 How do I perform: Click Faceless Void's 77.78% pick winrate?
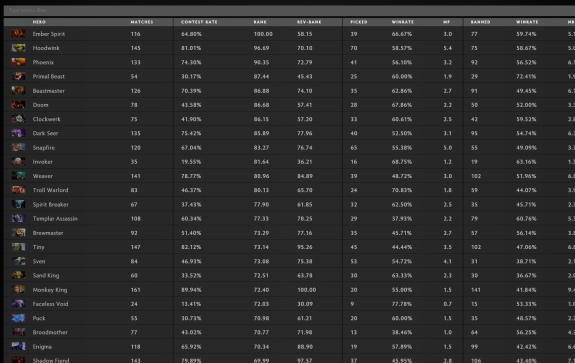(402, 304)
